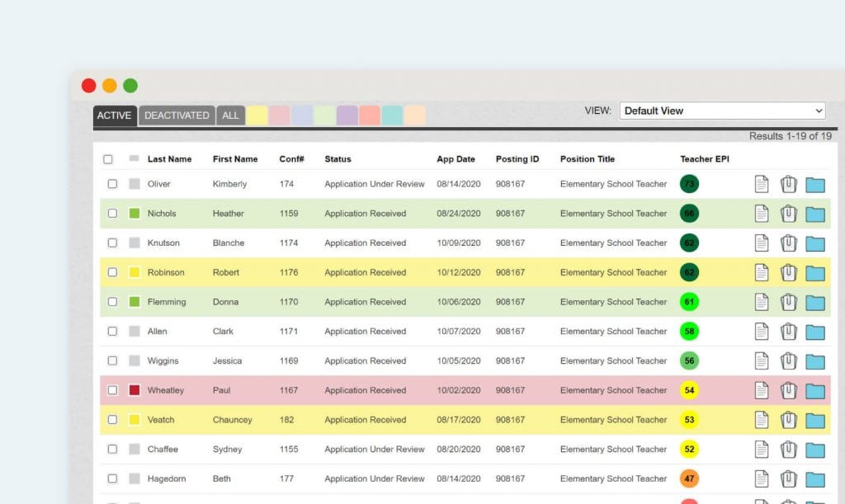Open Donna Flemming's blue folder icon
Screen dimensions: 845x504
[x=815, y=302]
